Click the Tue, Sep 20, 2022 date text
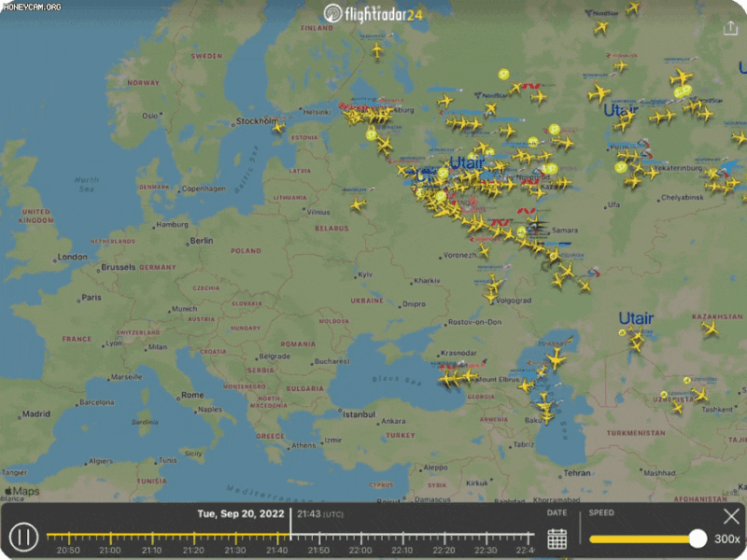The height and width of the screenshot is (560, 747). [241, 514]
